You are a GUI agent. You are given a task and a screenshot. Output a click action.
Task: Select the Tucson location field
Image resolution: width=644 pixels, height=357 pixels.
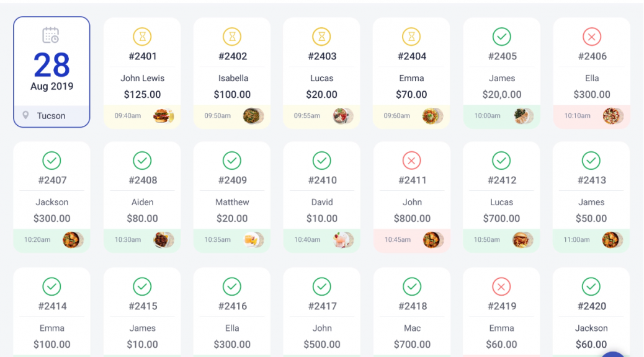51,116
